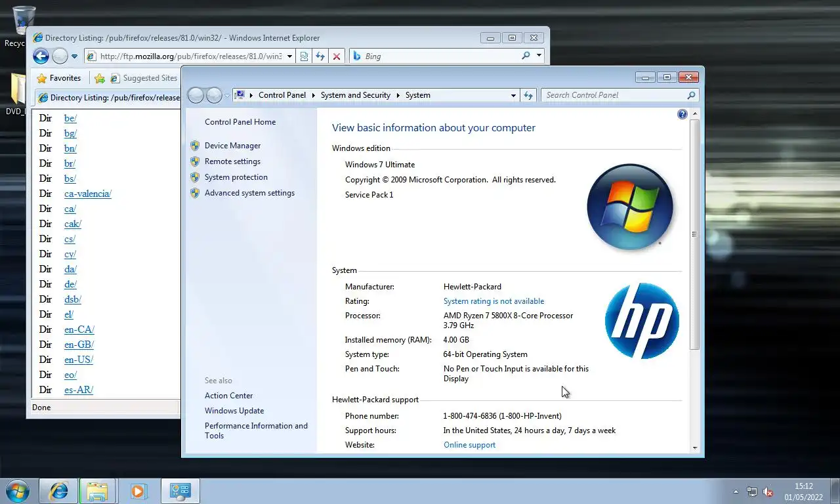Viewport: 840px width, 504px height.
Task: Click Control Panel back button
Action: coord(196,96)
